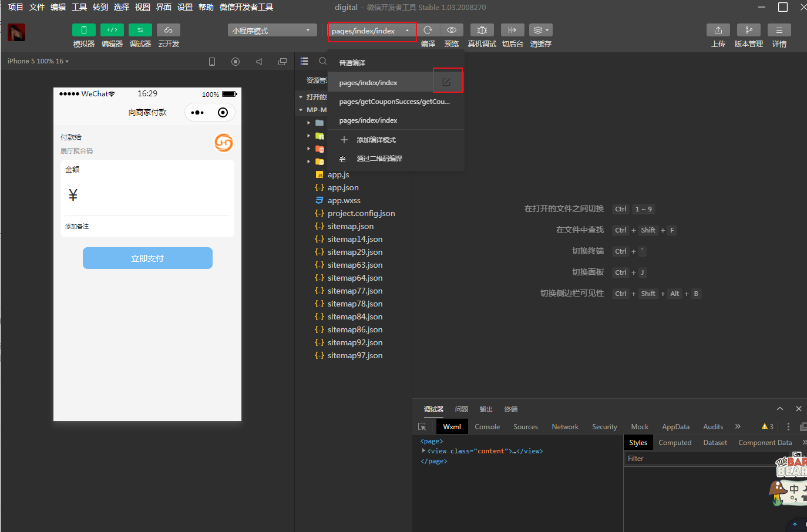
Task: Close mini program via capsule circle button
Action: point(223,112)
